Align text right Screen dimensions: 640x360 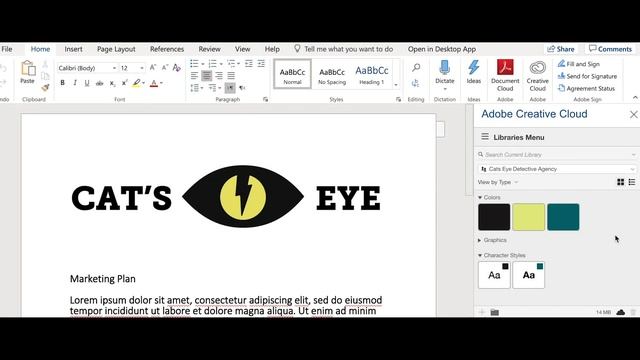(x=219, y=76)
